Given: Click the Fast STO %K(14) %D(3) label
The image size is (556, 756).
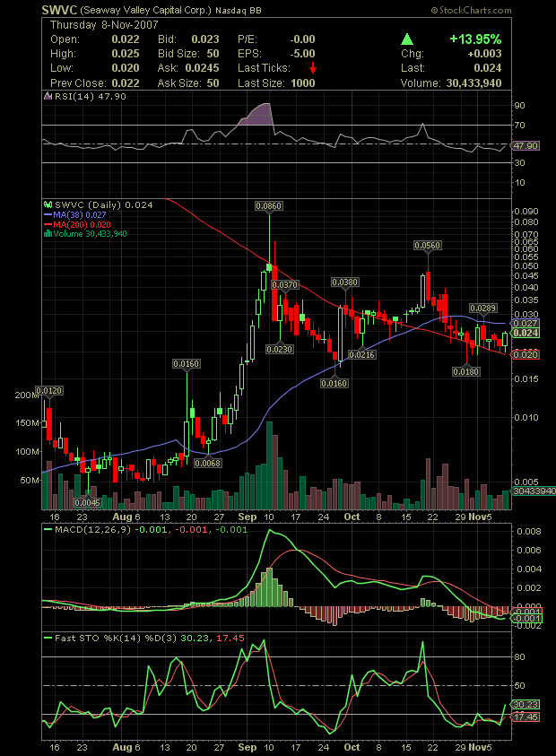Looking at the screenshot, I should pos(116,639).
